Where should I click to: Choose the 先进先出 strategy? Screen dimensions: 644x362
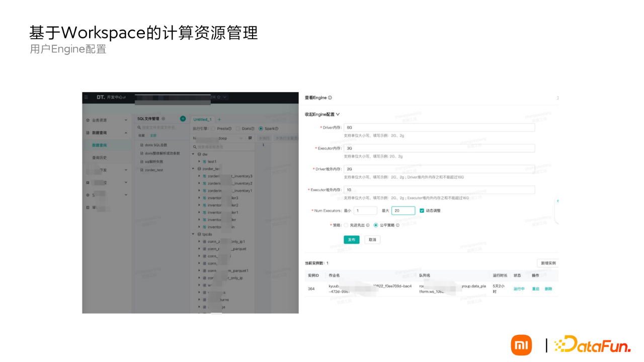point(346,225)
